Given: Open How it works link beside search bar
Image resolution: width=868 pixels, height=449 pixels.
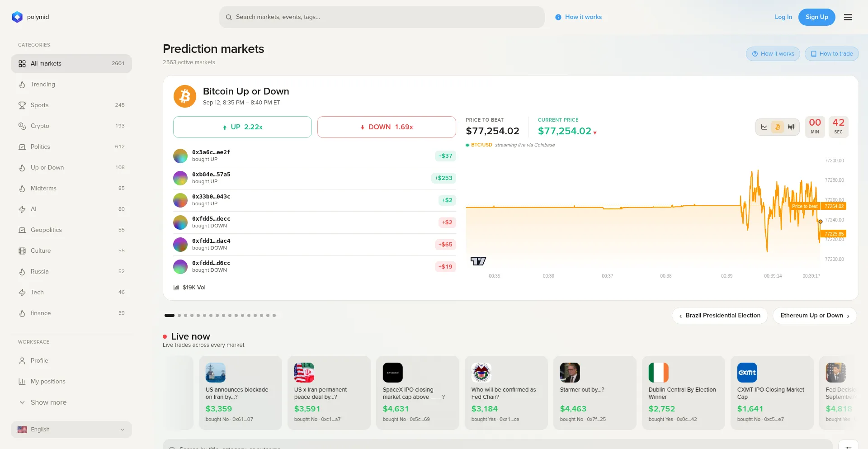Looking at the screenshot, I should point(579,17).
